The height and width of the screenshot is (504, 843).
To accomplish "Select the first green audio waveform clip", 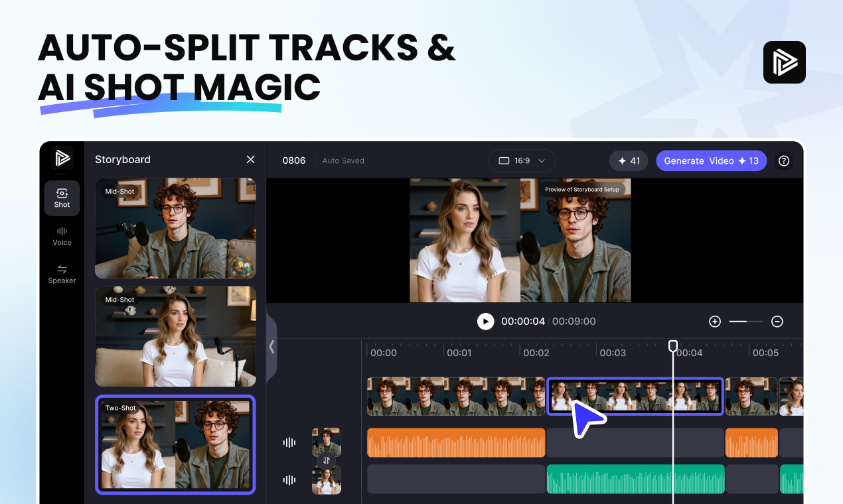I will pos(635,479).
